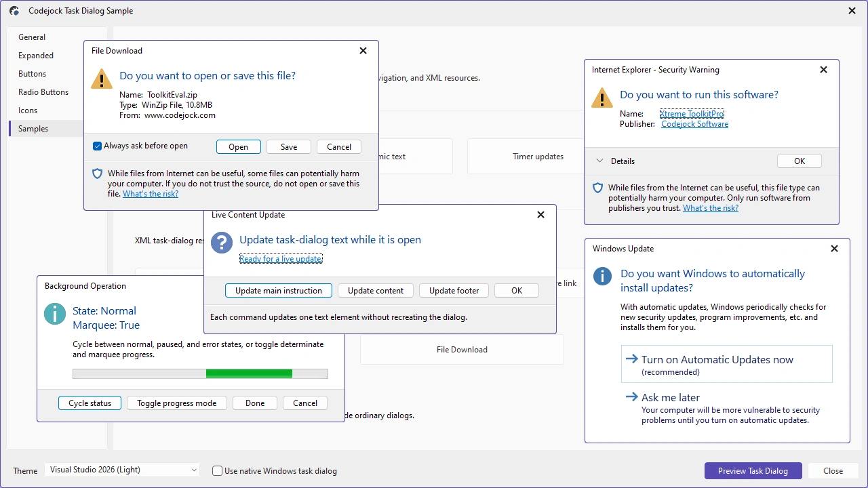The image size is (868, 488).
Task: Select the Expanded page
Action: 58,56
